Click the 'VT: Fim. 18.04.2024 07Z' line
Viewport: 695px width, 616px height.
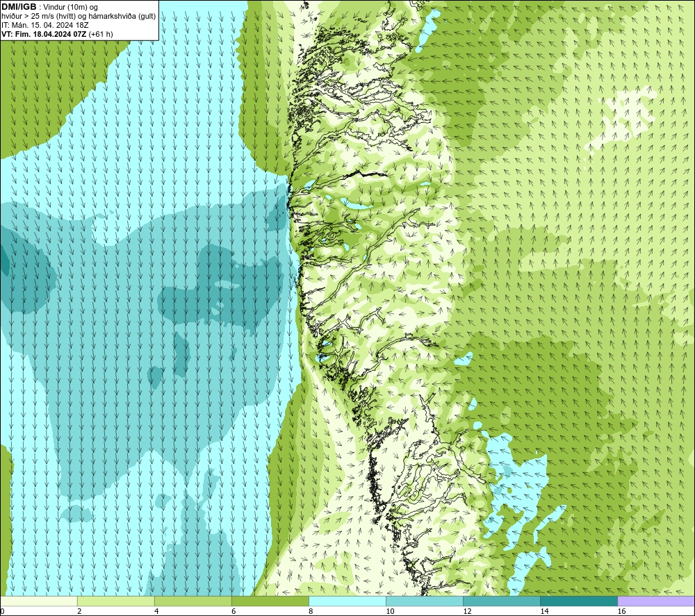coord(44,34)
